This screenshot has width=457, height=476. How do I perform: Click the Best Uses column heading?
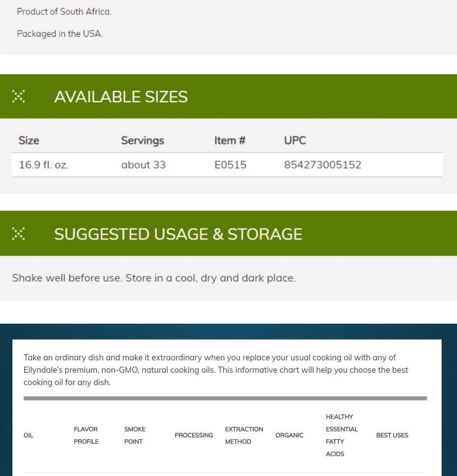(392, 436)
